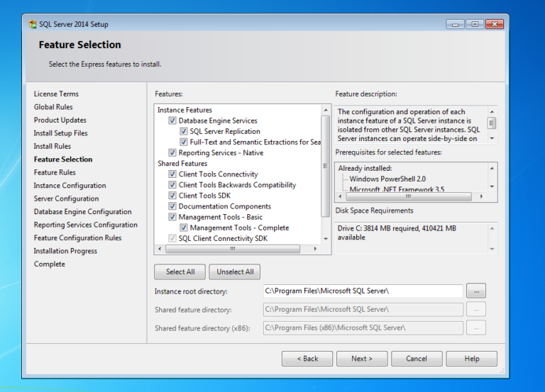
Task: Maximize the SQL Server Setup window
Action: coord(475,24)
